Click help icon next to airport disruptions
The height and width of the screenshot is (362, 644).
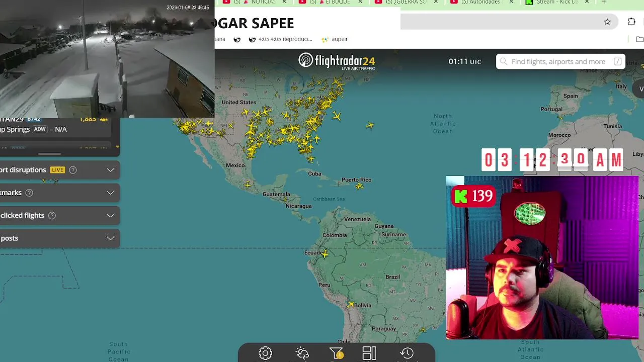pos(73,170)
